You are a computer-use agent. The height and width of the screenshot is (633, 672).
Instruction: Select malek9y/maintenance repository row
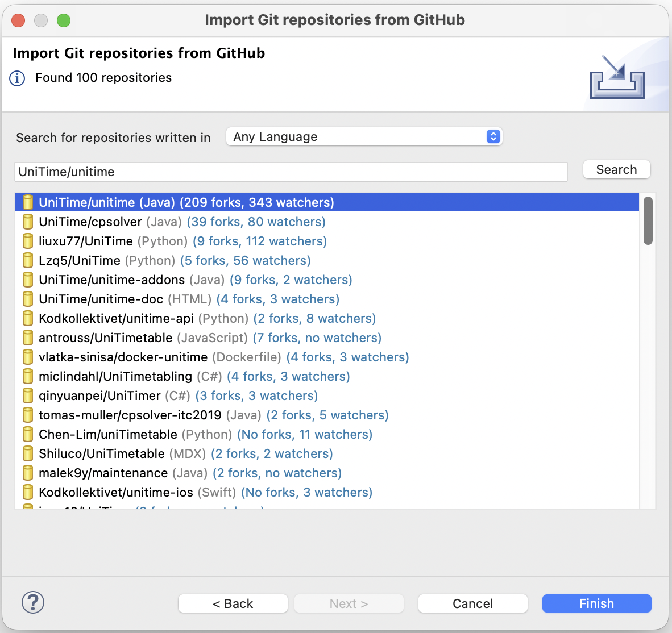[326, 473]
